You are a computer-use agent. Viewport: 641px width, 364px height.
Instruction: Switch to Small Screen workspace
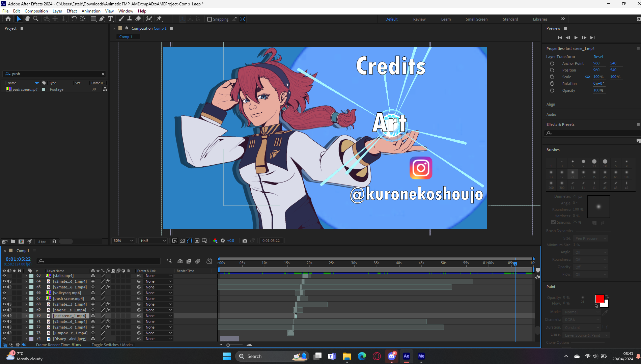tap(476, 19)
